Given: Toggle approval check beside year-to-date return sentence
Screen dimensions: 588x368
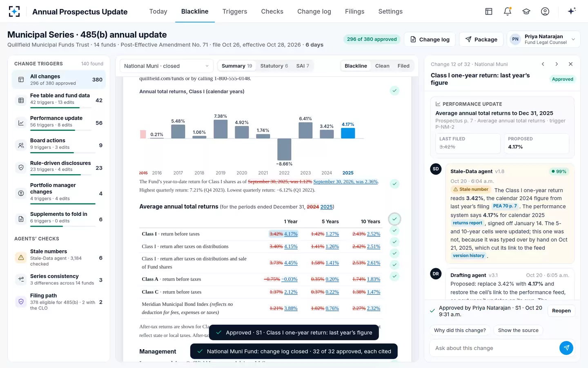Looking at the screenshot, I should pyautogui.click(x=394, y=184).
